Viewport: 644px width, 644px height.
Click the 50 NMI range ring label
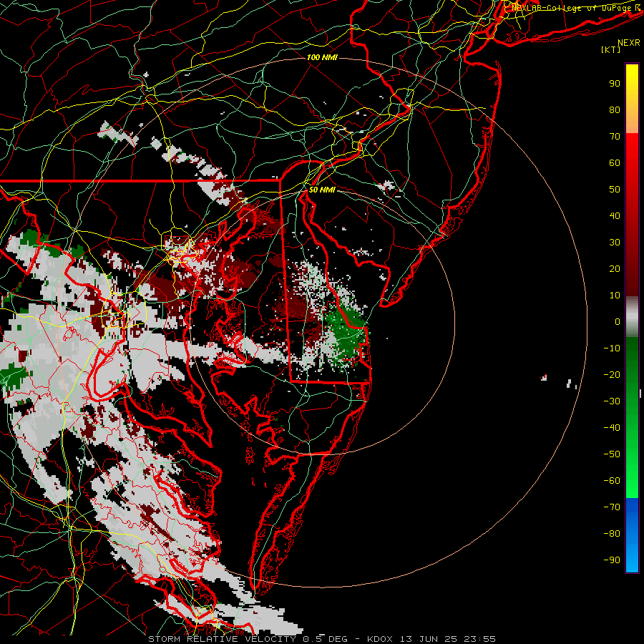[x=322, y=190]
